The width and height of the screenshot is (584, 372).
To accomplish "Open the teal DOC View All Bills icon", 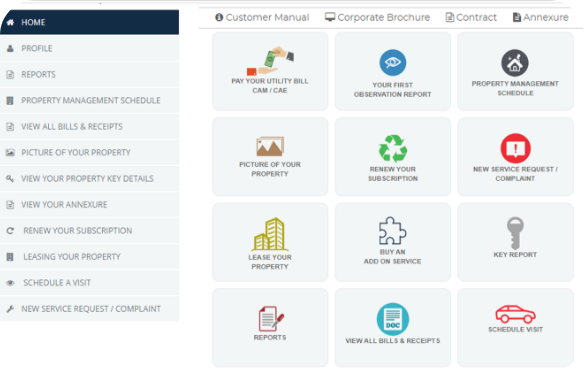I will click(x=393, y=319).
